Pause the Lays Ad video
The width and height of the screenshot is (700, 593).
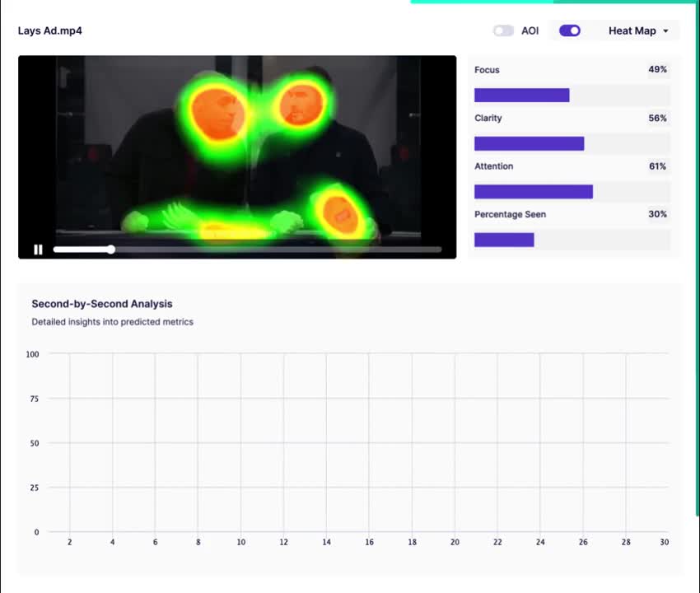point(39,250)
